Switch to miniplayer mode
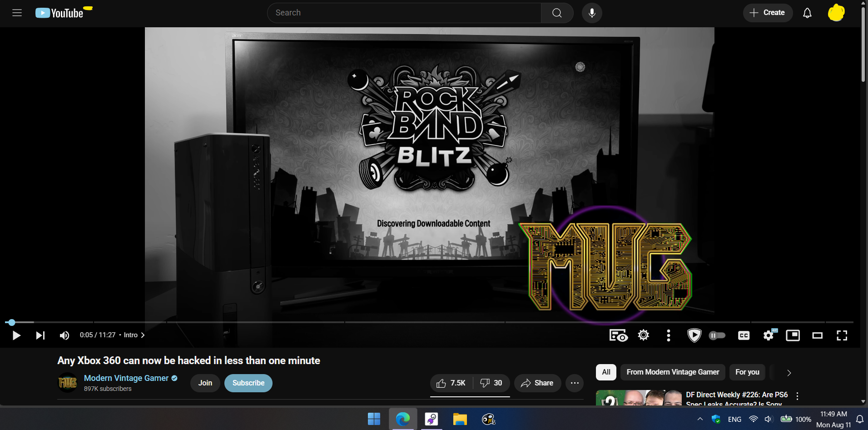 tap(793, 335)
